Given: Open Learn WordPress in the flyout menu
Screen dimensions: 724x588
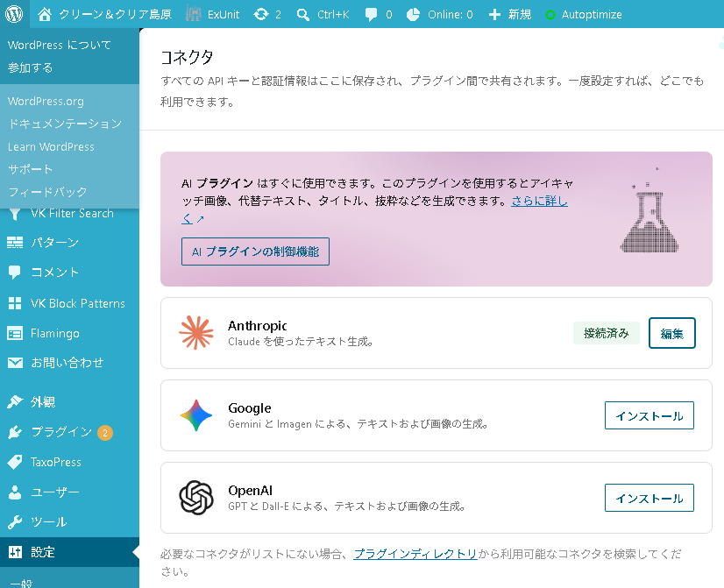Looking at the screenshot, I should pos(51,146).
